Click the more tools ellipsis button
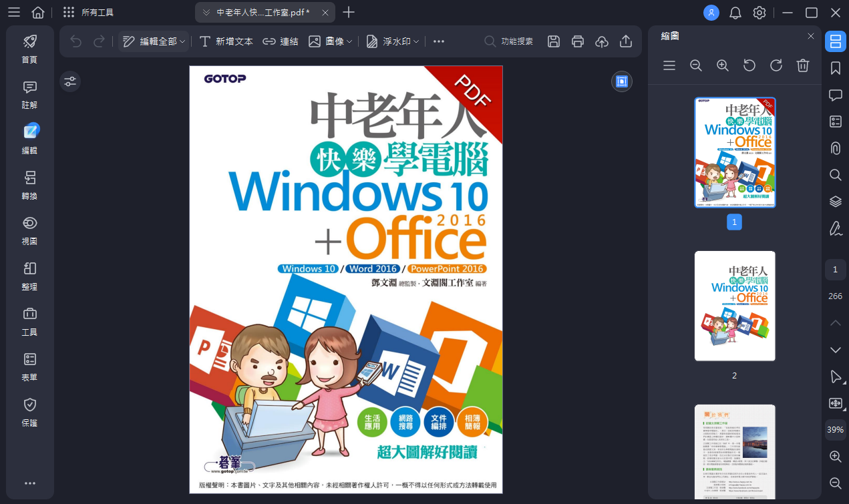This screenshot has height=504, width=849. [x=438, y=41]
